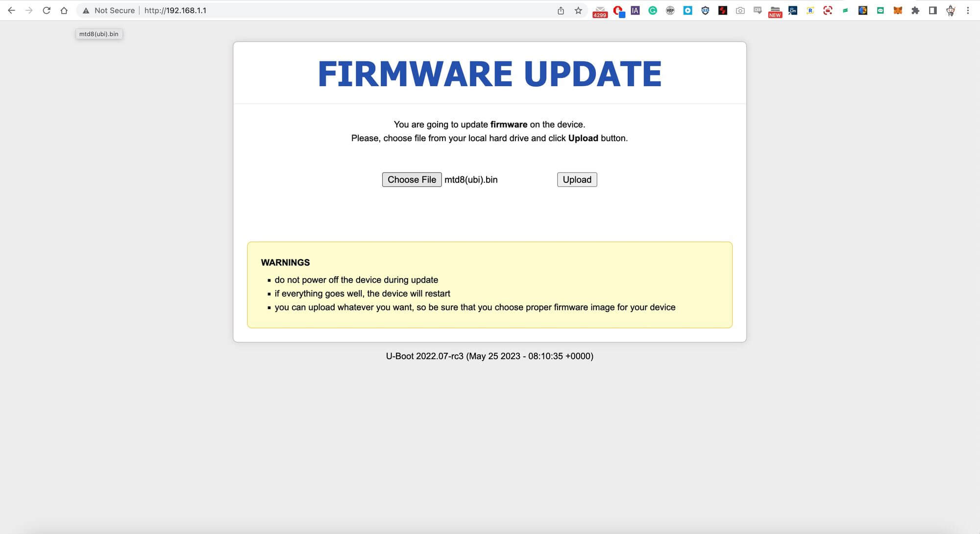Click the selected file name mtd8(ubi).bin
980x534 pixels.
point(471,180)
